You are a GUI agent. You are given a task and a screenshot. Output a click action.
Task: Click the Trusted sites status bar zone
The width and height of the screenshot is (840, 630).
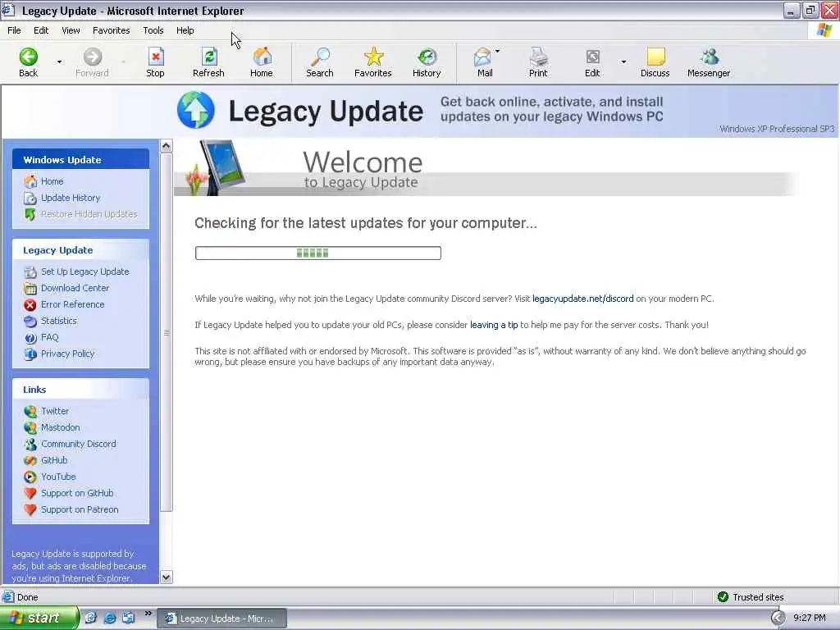pyautogui.click(x=750, y=597)
